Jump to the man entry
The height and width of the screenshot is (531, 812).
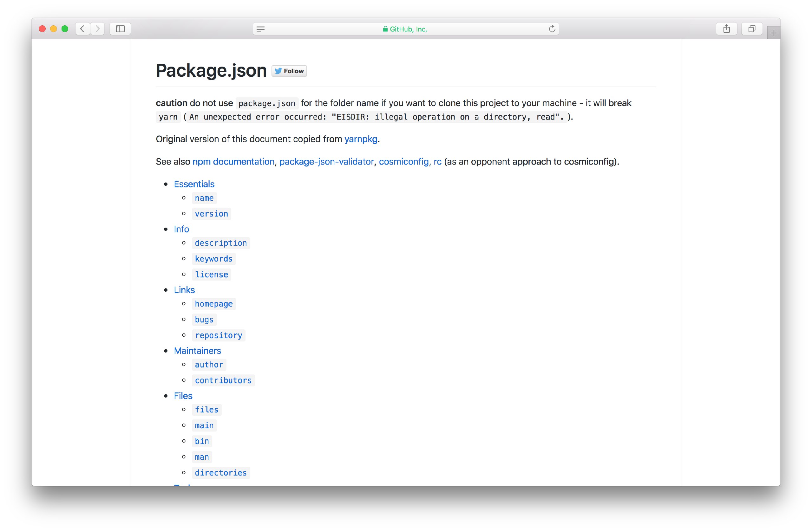[x=202, y=457]
